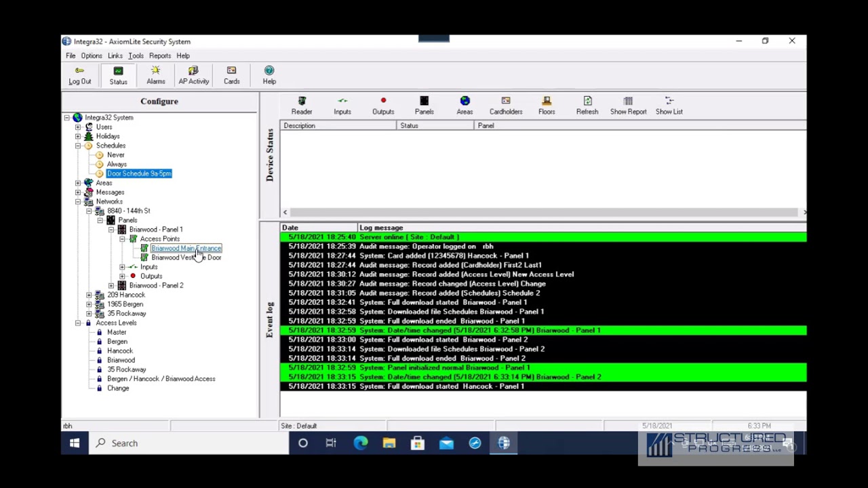Select the Master access level
Viewport: 868px width, 488px height.
(x=117, y=333)
